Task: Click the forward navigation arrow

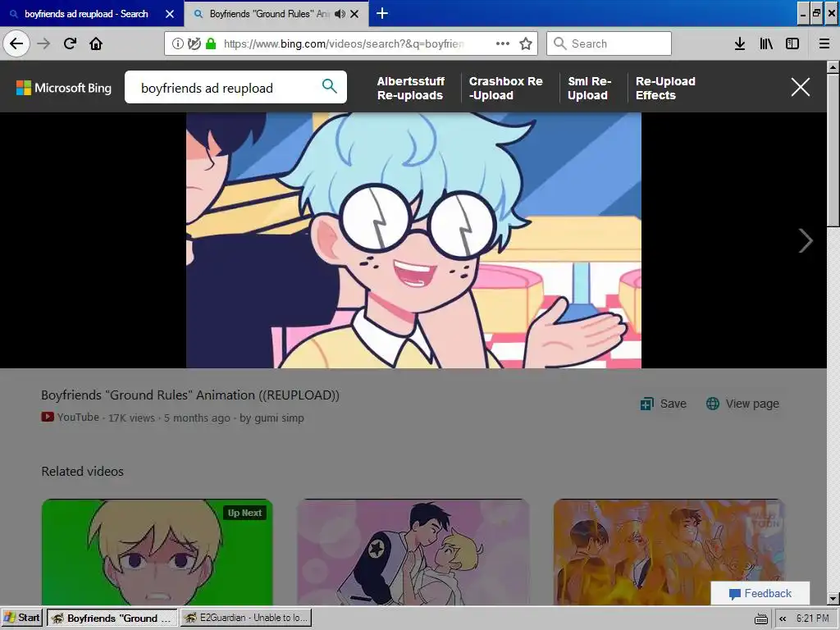Action: [x=43, y=43]
